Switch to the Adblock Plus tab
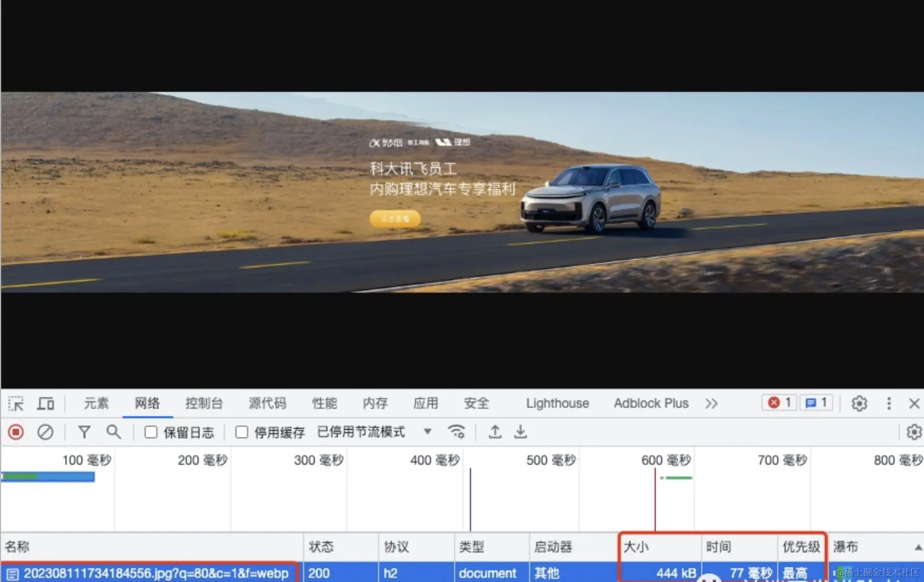924x582 pixels. [x=651, y=403]
